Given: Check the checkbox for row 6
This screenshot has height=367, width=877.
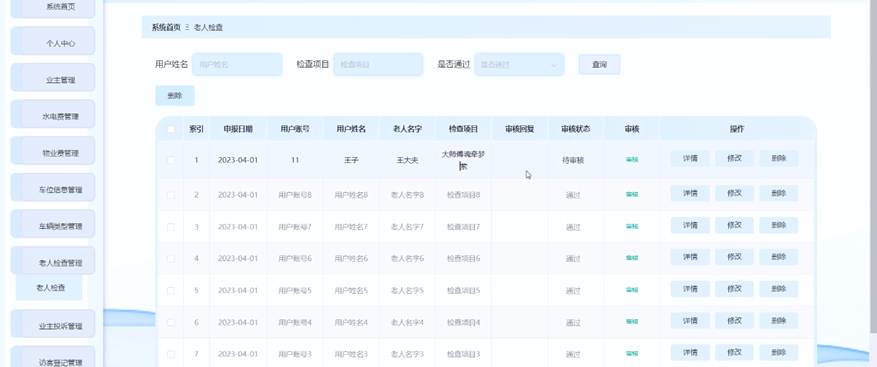Looking at the screenshot, I should tap(171, 322).
